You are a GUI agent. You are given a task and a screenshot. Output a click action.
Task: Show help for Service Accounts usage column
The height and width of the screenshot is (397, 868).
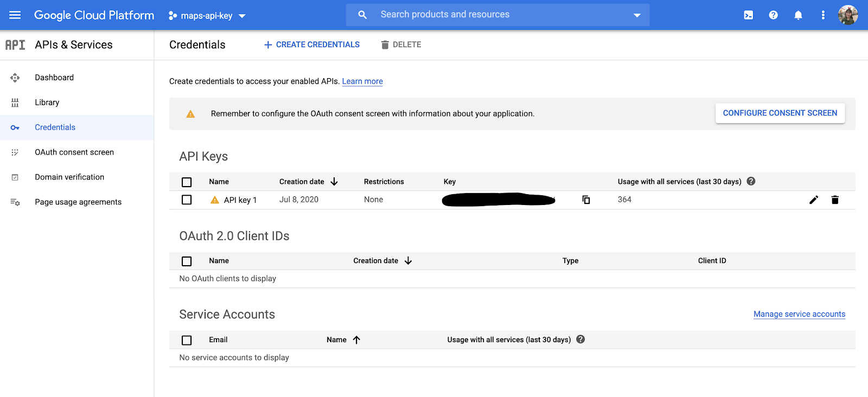pos(580,340)
